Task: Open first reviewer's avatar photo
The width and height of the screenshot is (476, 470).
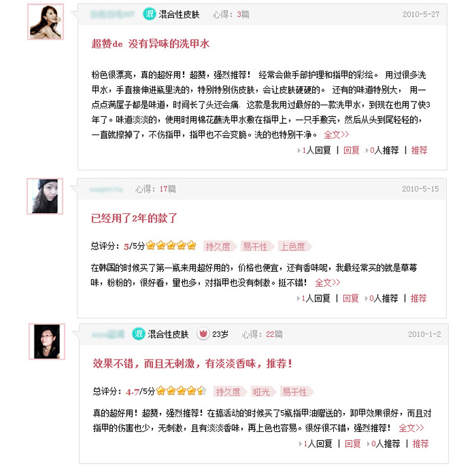Action: click(x=46, y=22)
